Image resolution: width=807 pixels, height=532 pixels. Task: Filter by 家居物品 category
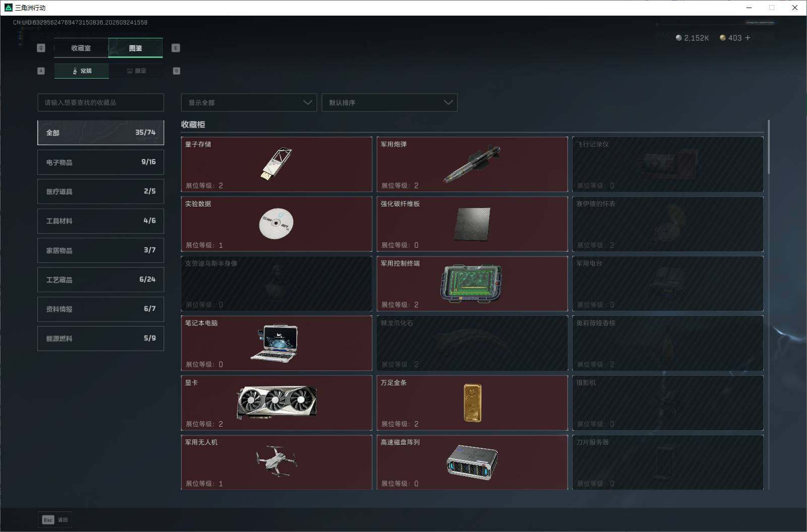tap(101, 250)
